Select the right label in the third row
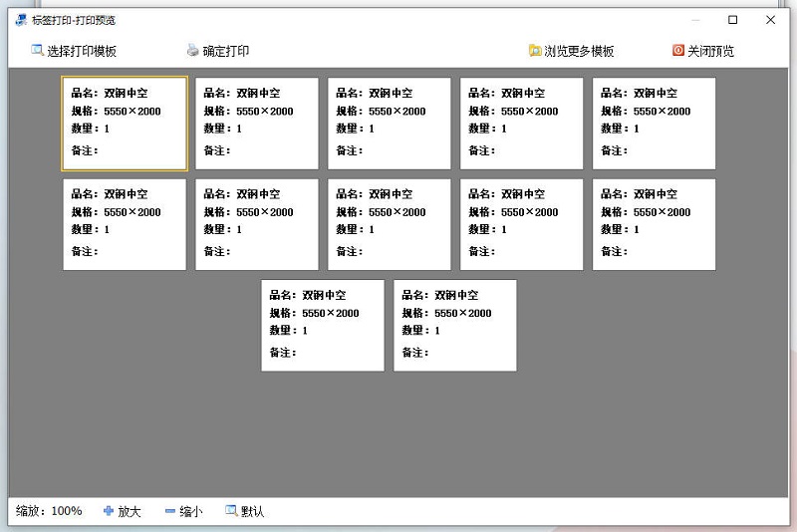Screen dimensions: 797x532 click(455, 325)
